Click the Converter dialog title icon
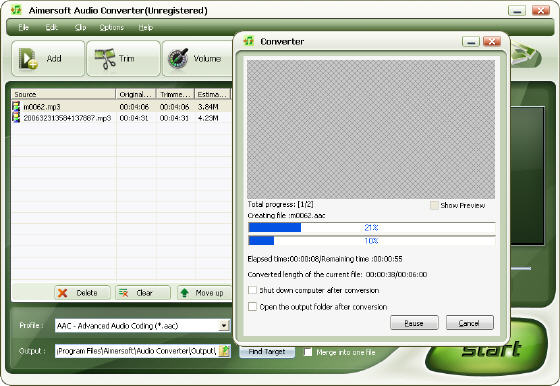 (x=248, y=41)
